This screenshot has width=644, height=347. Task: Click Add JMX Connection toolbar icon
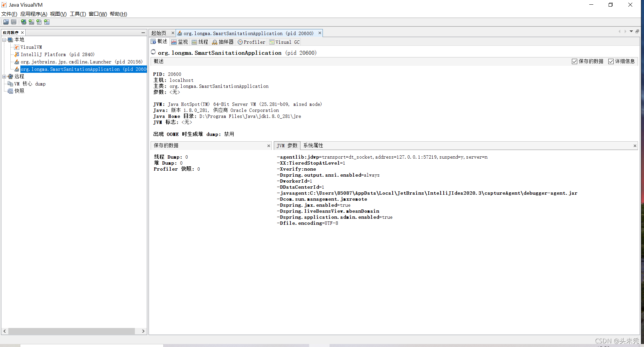[31, 22]
